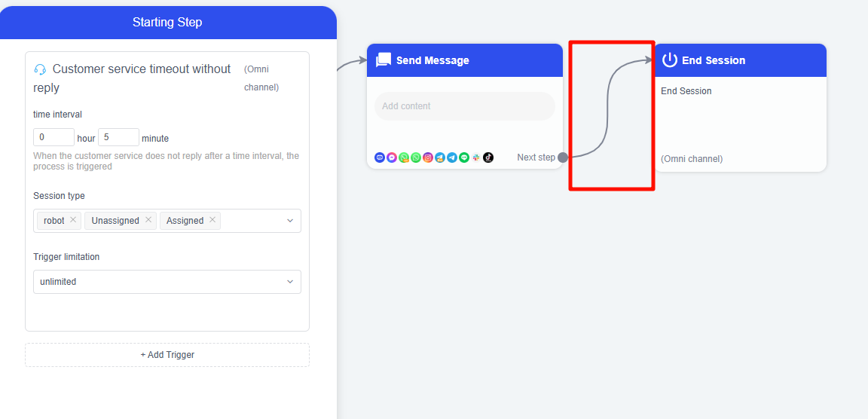Remove the Assigned session type tag
Image resolution: width=868 pixels, height=419 pixels.
[x=212, y=220]
